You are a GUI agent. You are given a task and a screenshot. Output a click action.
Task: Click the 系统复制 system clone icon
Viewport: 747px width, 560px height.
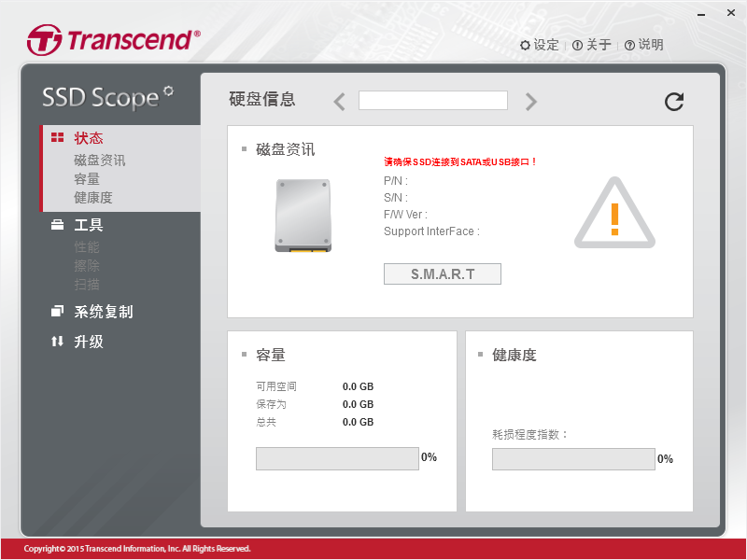58,312
